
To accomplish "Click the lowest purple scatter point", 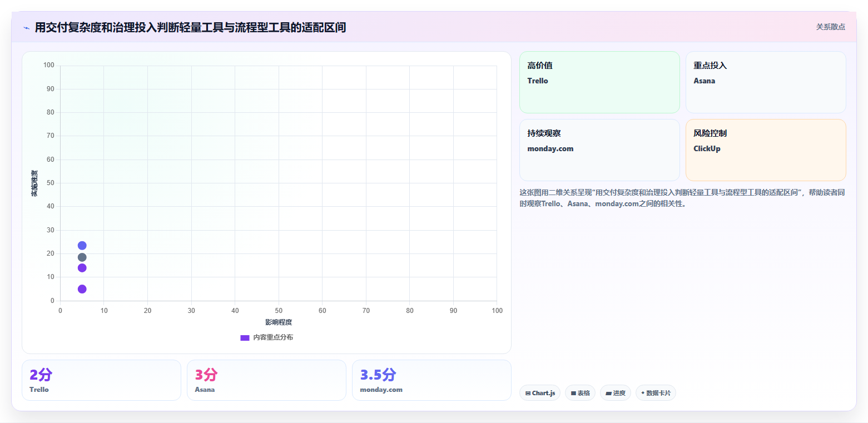I will click(x=82, y=289).
